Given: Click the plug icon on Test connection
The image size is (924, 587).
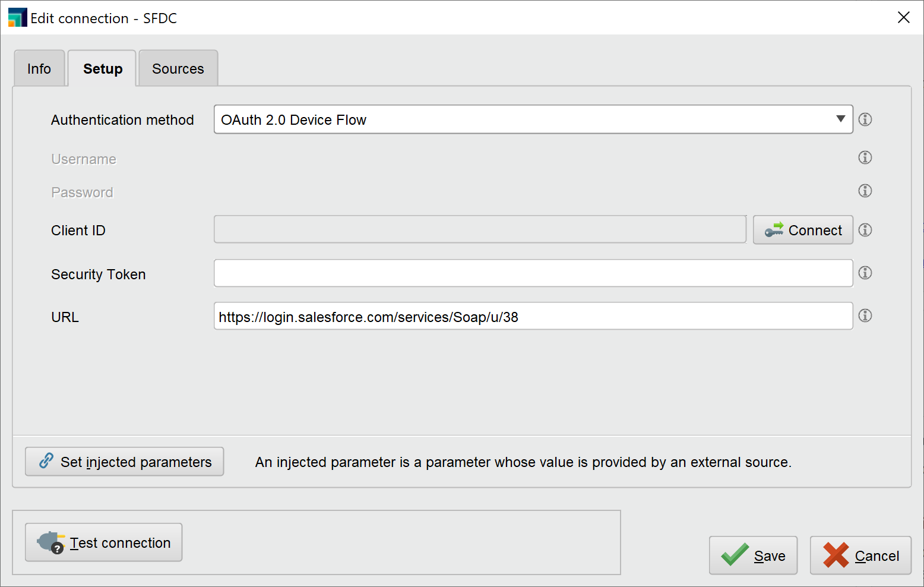Looking at the screenshot, I should tap(50, 542).
